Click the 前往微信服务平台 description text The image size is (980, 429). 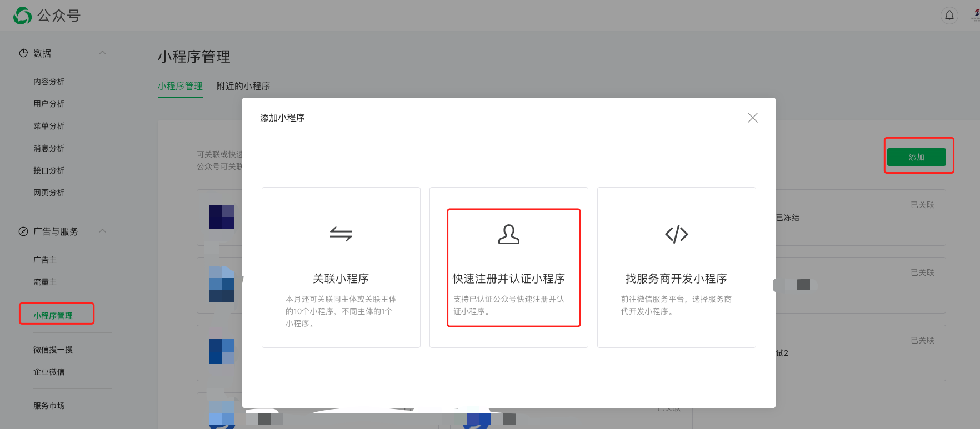point(677,305)
